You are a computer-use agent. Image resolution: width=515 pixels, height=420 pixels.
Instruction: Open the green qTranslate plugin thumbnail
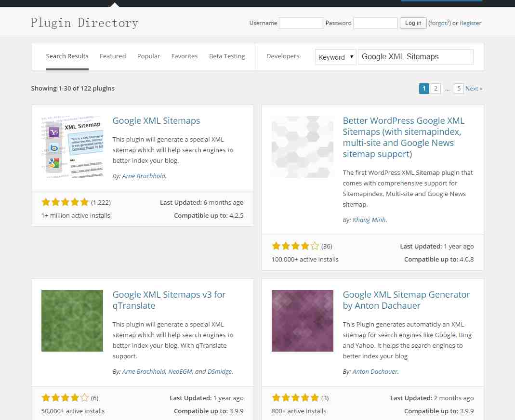[x=72, y=320]
